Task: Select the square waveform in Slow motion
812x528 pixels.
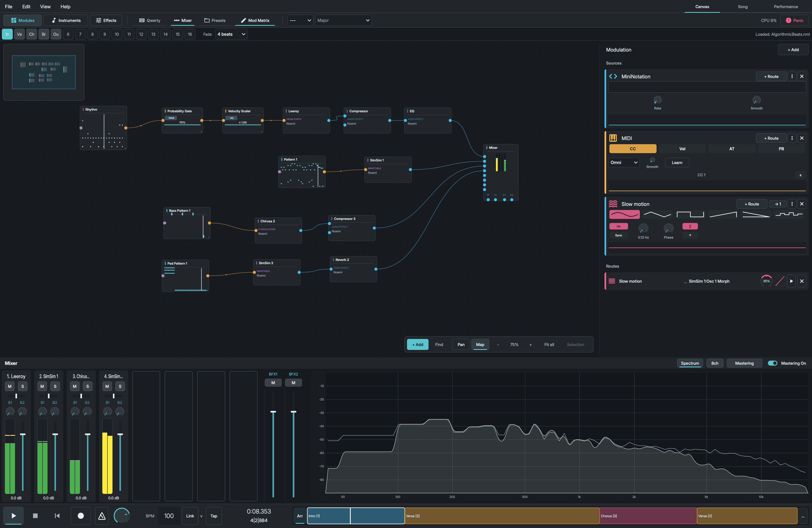Action: [x=690, y=214]
